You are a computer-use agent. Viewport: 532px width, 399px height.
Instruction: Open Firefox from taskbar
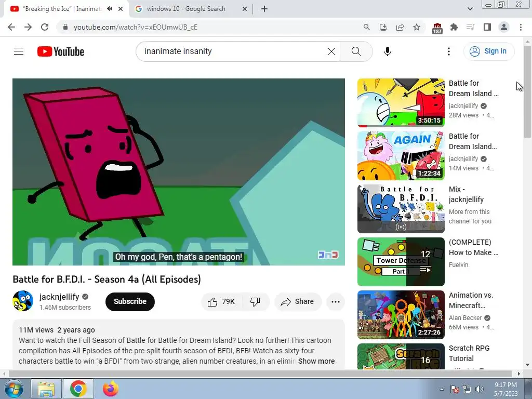(x=111, y=389)
